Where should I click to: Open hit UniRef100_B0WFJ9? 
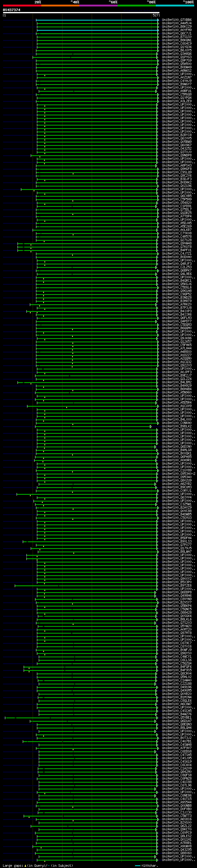tap(177, 650)
